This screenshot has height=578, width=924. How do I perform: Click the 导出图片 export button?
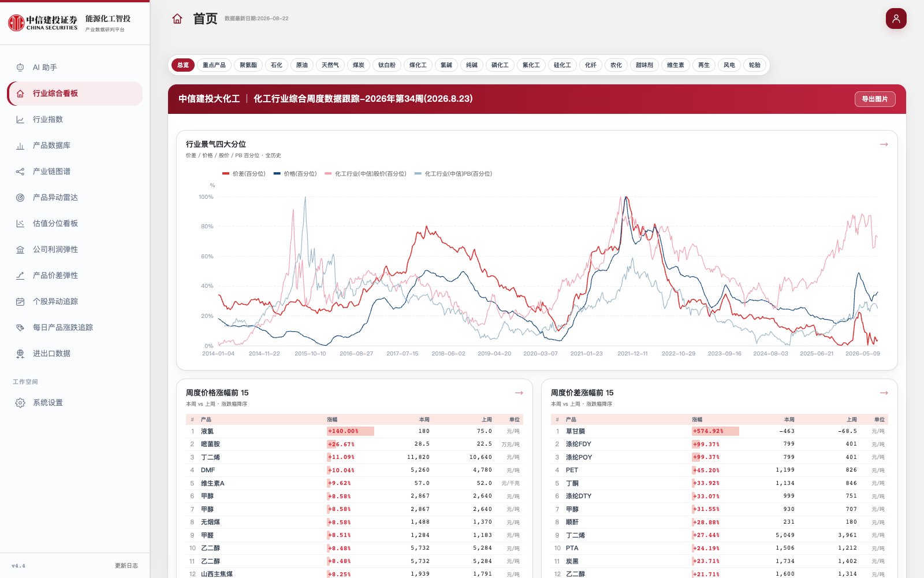(875, 99)
